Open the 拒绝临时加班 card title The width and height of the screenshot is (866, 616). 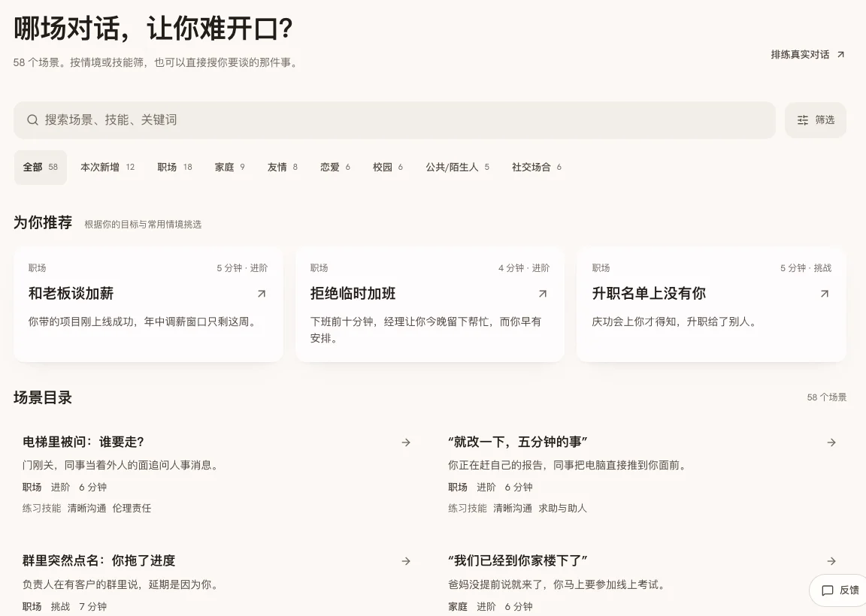click(353, 294)
